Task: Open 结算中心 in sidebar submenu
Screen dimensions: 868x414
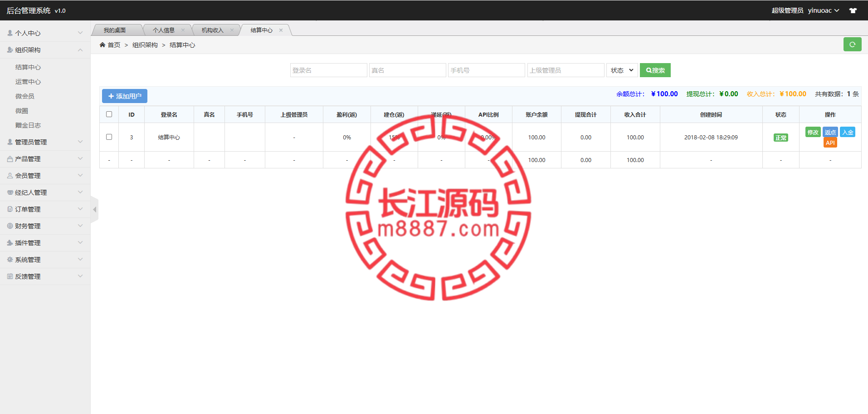Action: (28, 67)
